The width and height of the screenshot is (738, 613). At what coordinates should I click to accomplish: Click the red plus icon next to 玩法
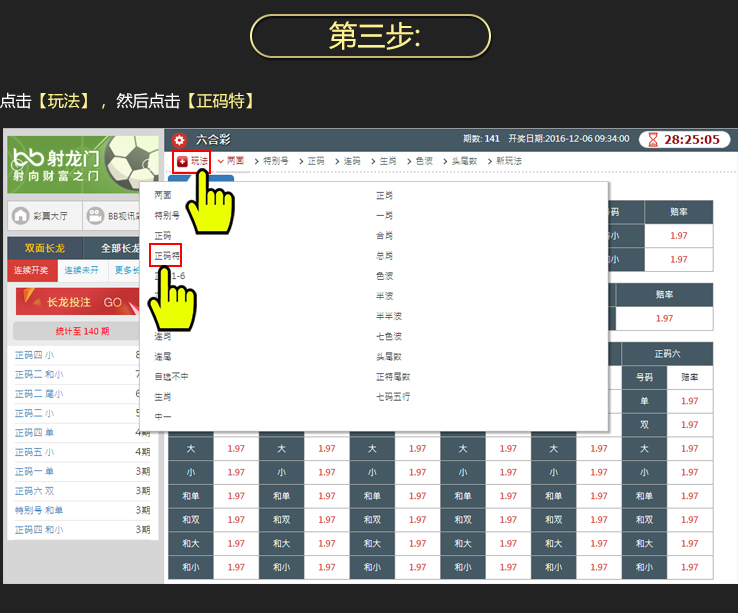(x=182, y=161)
